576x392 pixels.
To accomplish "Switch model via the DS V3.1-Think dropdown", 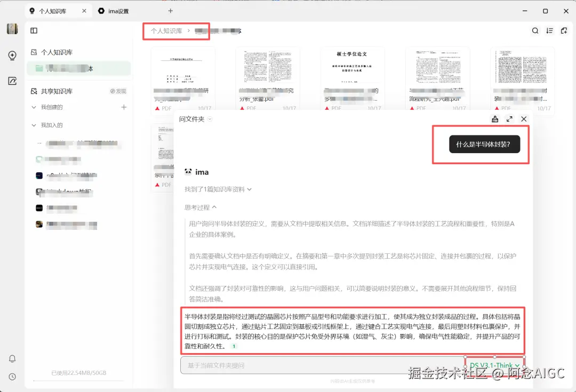I will [494, 365].
